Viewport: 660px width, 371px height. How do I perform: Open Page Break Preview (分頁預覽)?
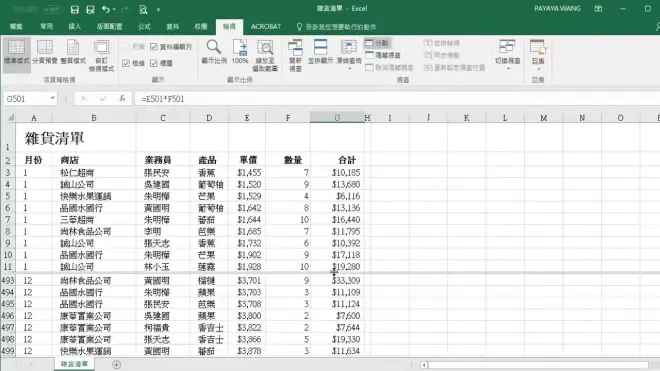click(45, 53)
